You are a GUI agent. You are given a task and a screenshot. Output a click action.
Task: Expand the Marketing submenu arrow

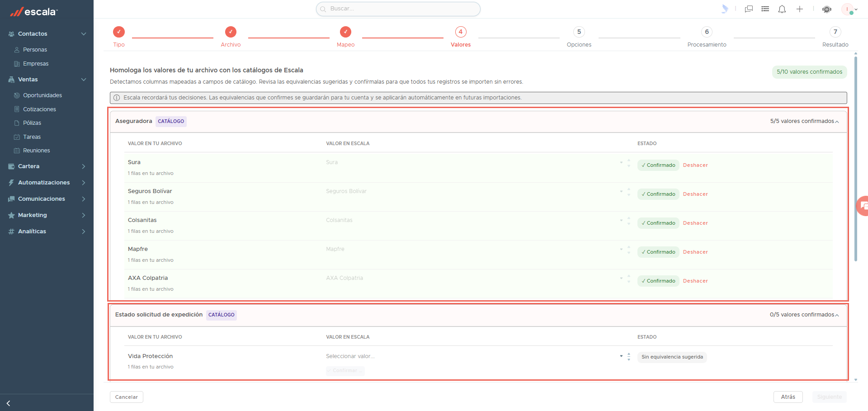pos(84,215)
